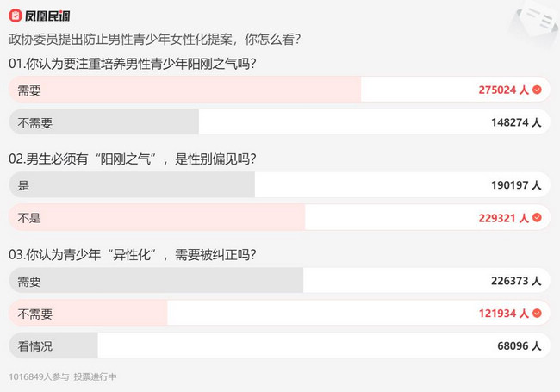Screen dimensions: 560x392
Task: Click the checkmark icon next to 275024 人
Action: pyautogui.click(x=537, y=90)
